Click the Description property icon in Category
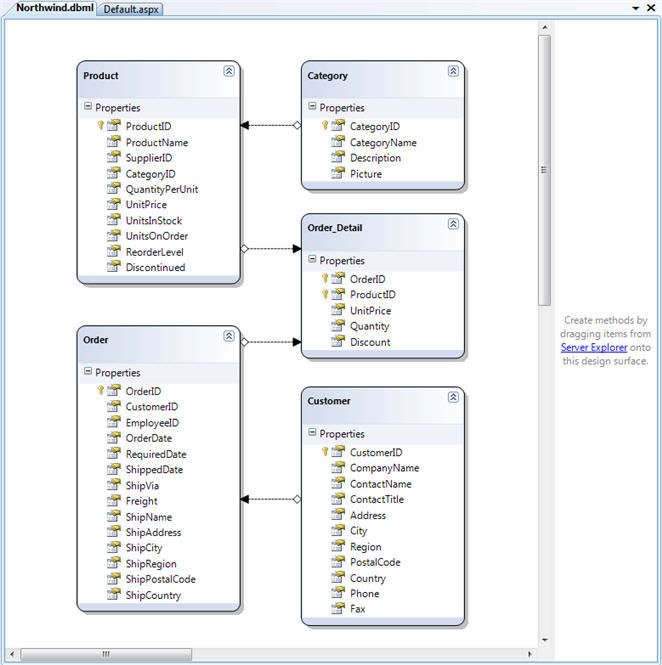The height and width of the screenshot is (665, 662). pyautogui.click(x=338, y=157)
